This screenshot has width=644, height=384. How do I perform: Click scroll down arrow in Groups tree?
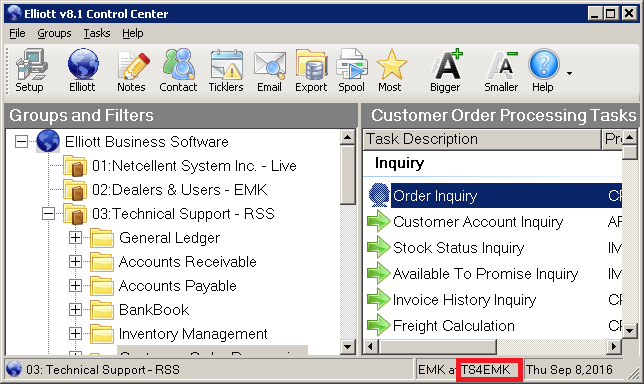(347, 347)
